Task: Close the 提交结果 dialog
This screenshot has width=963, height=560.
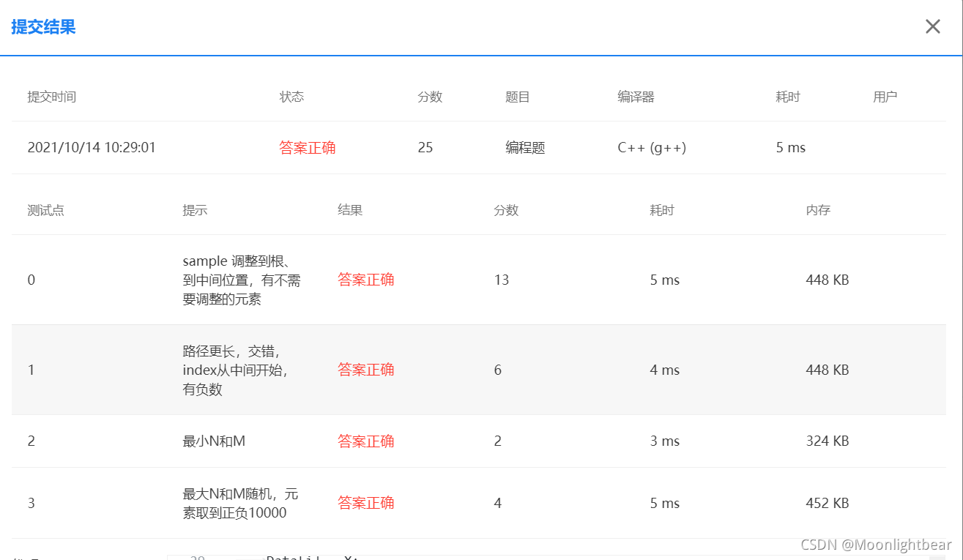Action: (x=932, y=27)
